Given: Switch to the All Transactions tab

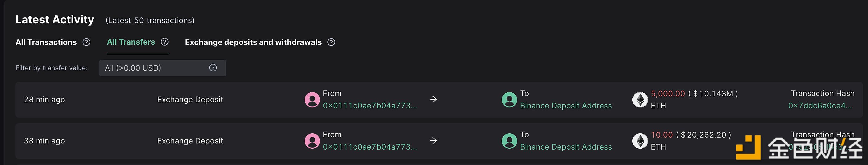Looking at the screenshot, I should coord(46,42).
